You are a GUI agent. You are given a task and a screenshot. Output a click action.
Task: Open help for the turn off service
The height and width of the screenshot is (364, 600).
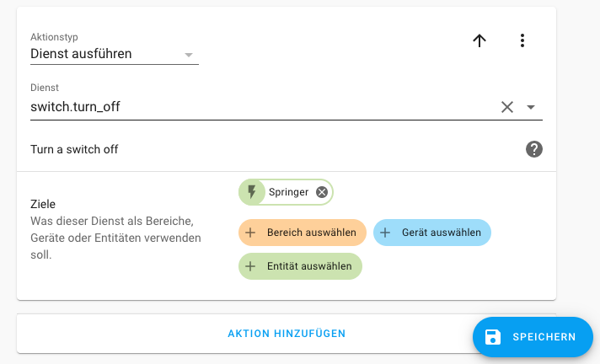[533, 149]
